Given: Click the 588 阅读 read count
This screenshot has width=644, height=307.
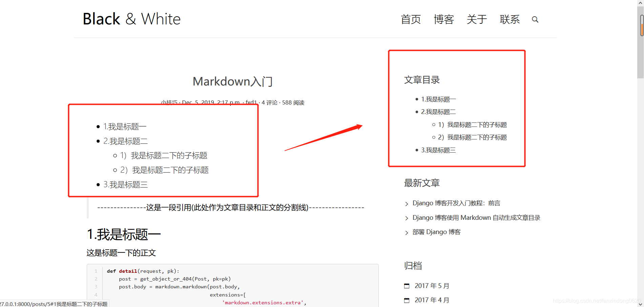Looking at the screenshot, I should (293, 102).
